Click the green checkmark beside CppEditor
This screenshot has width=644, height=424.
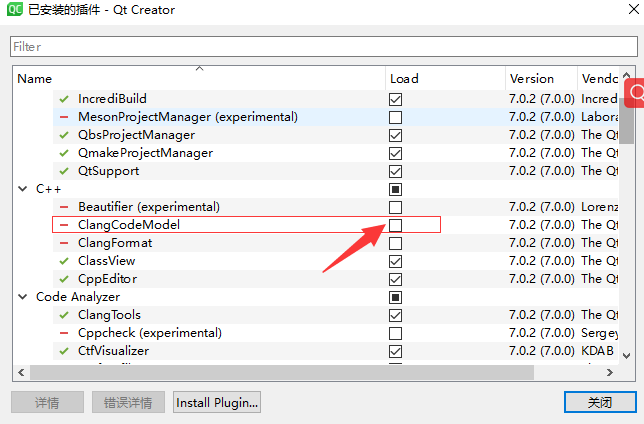(x=64, y=279)
